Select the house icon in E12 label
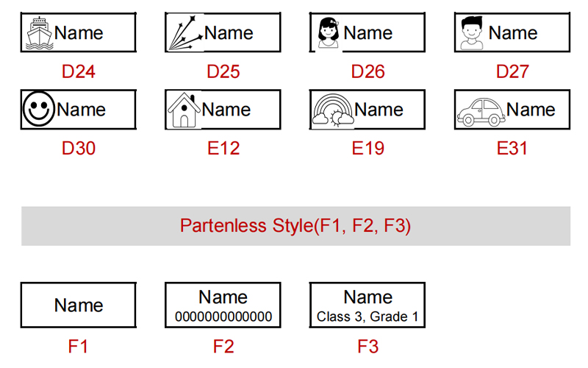The image size is (588, 368). (184, 110)
